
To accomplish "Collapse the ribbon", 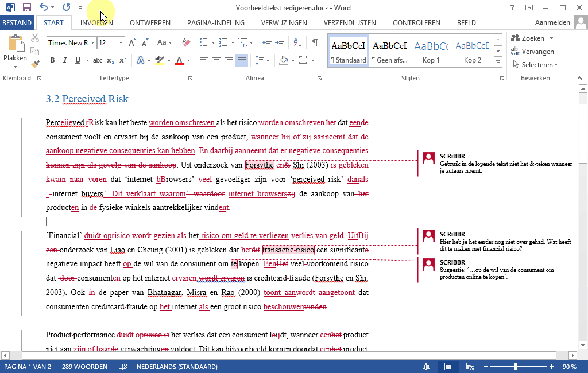I will click(x=580, y=78).
